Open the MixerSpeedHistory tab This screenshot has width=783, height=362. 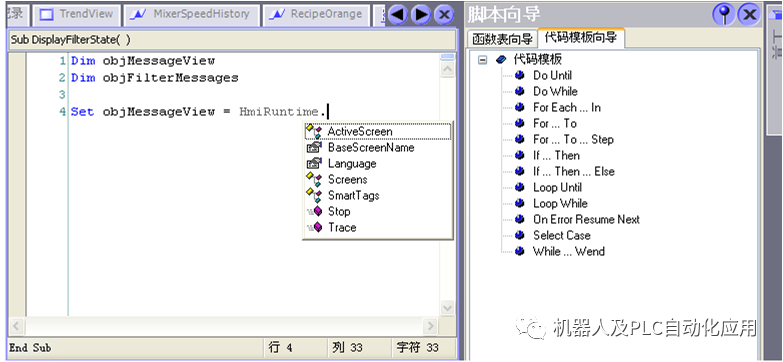[x=192, y=15]
